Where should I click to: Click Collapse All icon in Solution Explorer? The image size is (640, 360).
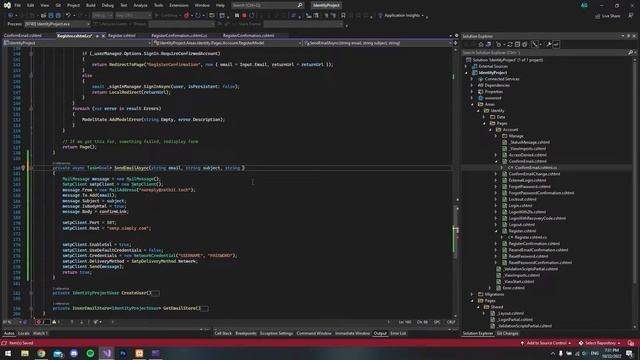point(517,44)
